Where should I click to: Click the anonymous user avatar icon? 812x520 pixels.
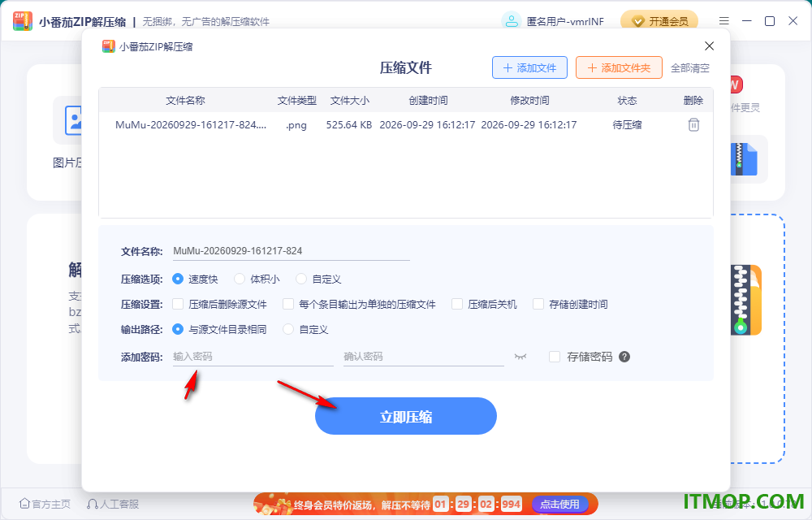tap(511, 21)
